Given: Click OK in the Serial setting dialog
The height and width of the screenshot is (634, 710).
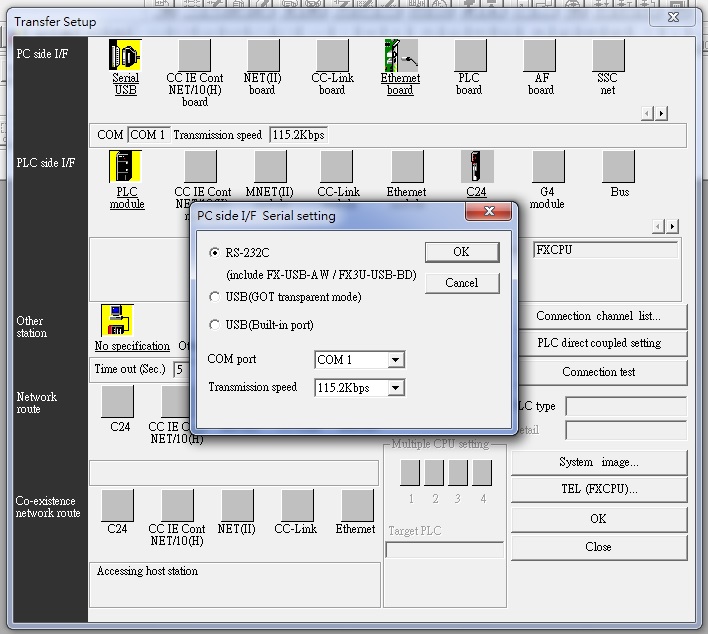Looking at the screenshot, I should tap(461, 252).
